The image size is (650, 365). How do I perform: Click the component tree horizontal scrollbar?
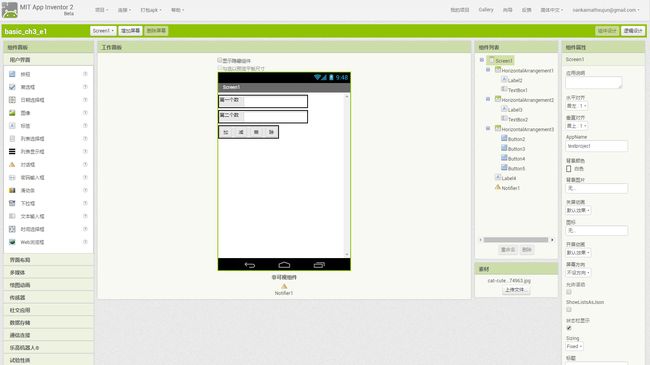[516, 240]
